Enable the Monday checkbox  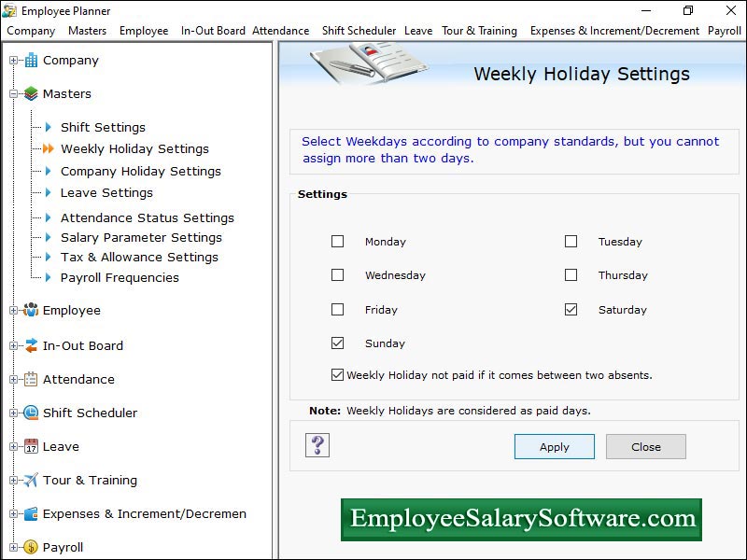pos(338,241)
